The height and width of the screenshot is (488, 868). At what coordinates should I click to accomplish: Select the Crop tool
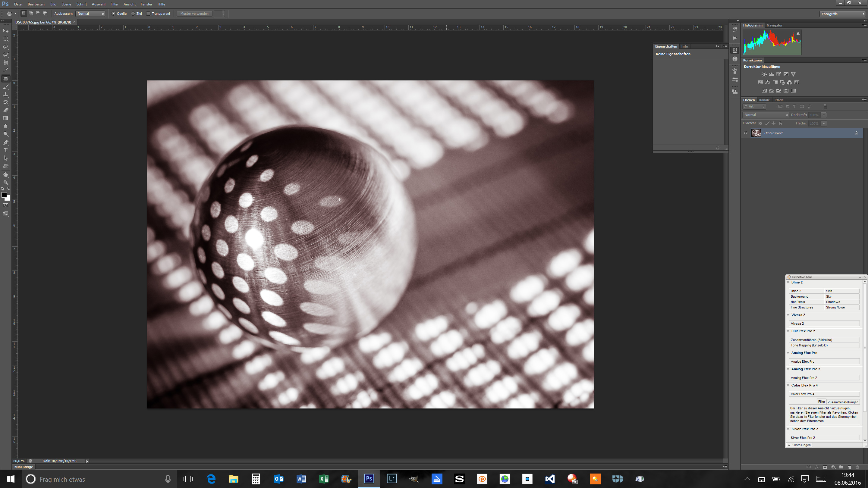coord(6,63)
